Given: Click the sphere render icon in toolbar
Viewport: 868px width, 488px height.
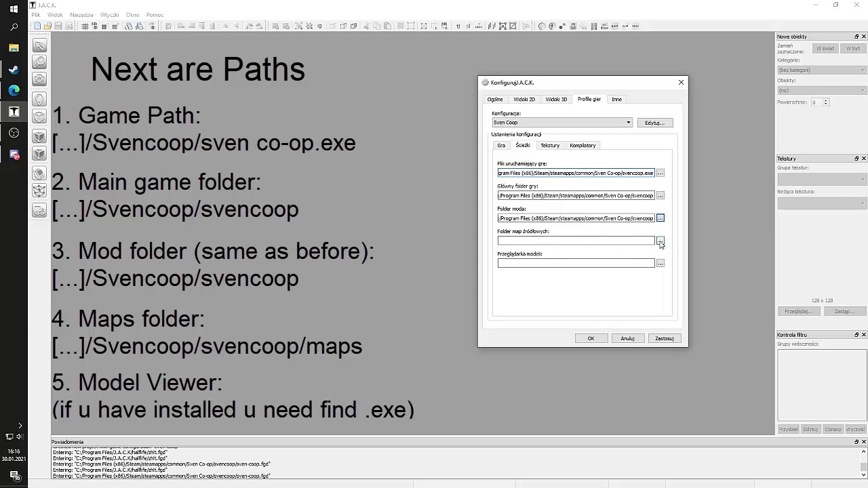Looking at the screenshot, I should [542, 26].
